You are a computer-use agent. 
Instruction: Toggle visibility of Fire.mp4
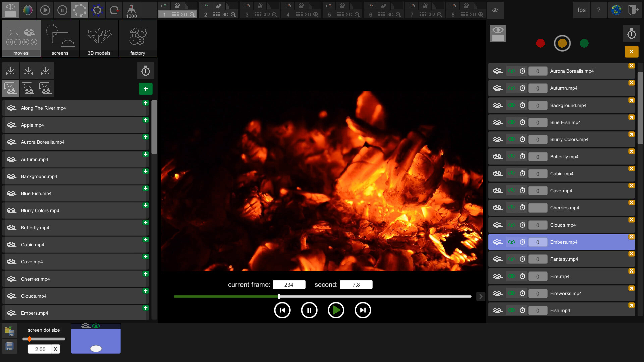[511, 276]
